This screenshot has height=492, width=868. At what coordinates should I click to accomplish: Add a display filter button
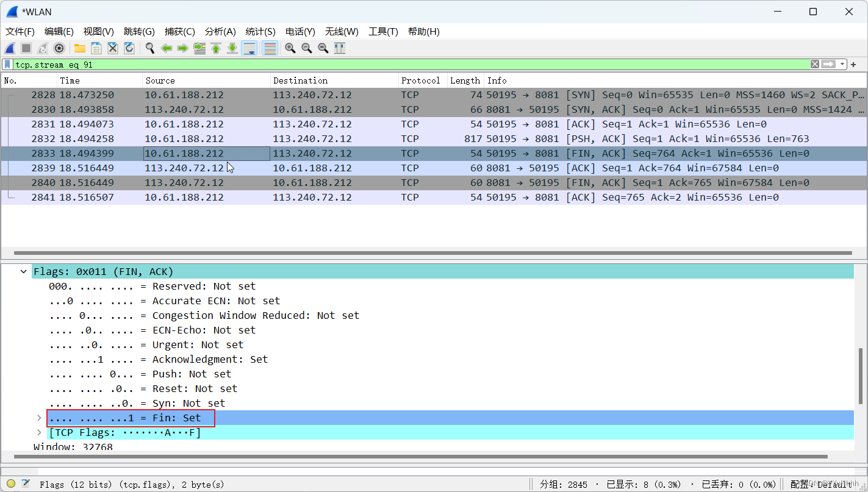click(853, 64)
